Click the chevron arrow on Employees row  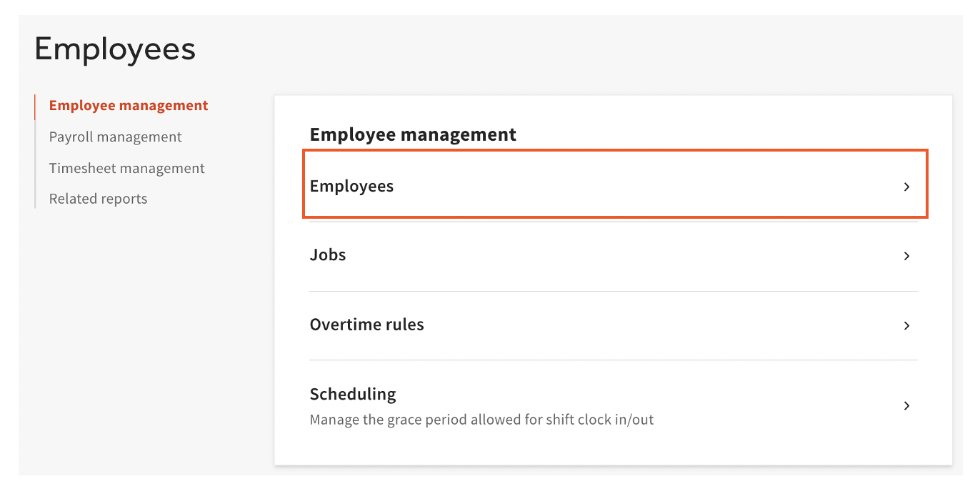(906, 187)
